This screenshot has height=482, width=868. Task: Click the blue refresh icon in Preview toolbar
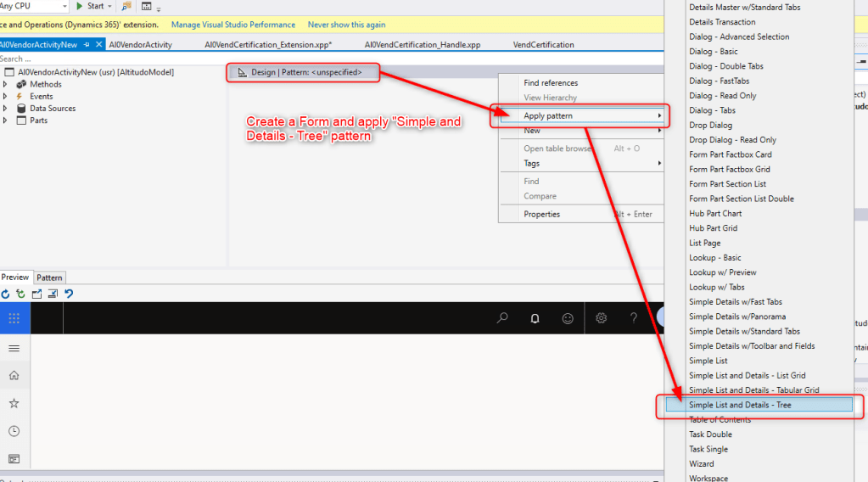point(6,294)
